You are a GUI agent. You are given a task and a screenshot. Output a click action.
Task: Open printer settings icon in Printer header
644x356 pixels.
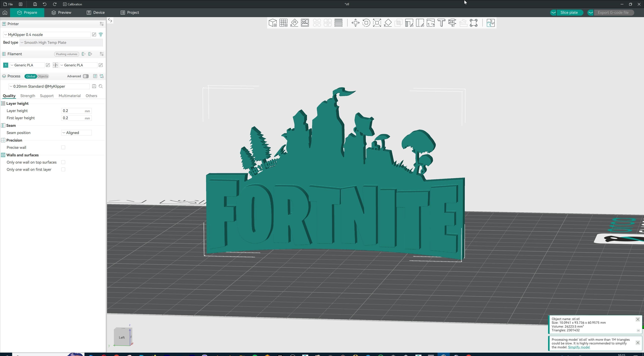pyautogui.click(x=101, y=24)
